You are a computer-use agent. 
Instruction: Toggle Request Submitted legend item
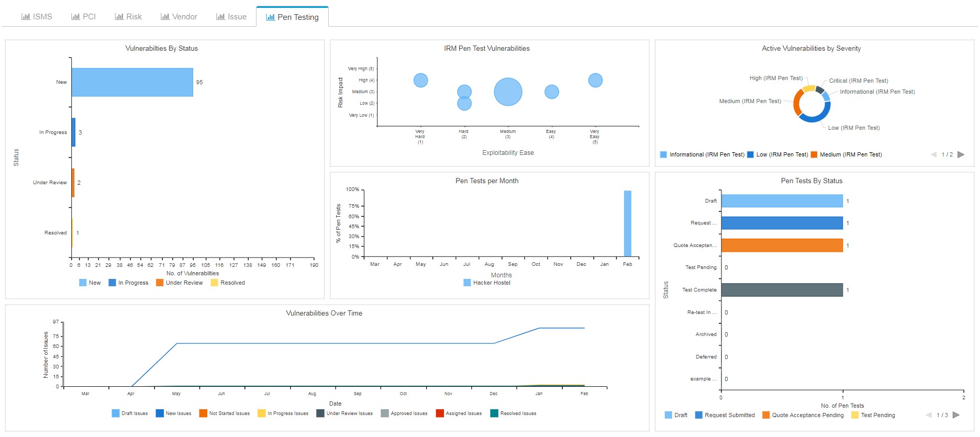tap(725, 415)
